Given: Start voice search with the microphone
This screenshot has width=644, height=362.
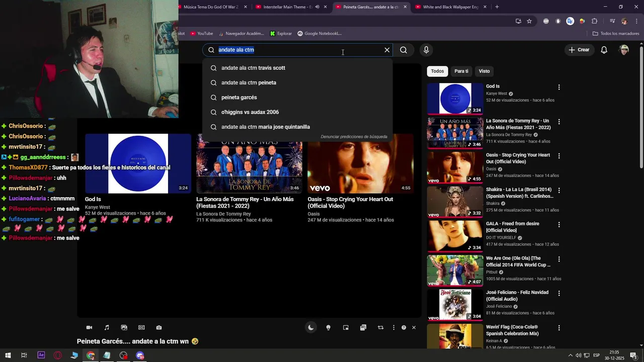Looking at the screenshot, I should [426, 50].
